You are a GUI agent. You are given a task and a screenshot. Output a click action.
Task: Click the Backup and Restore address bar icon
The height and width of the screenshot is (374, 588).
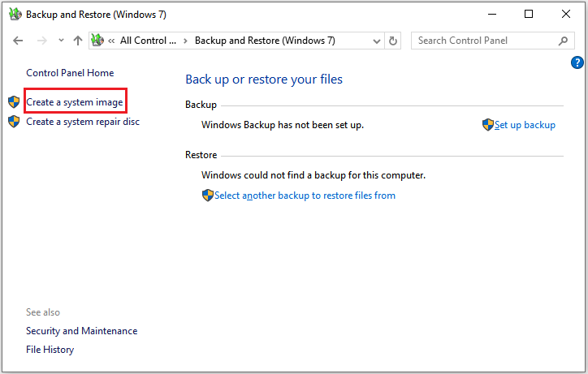(x=97, y=40)
